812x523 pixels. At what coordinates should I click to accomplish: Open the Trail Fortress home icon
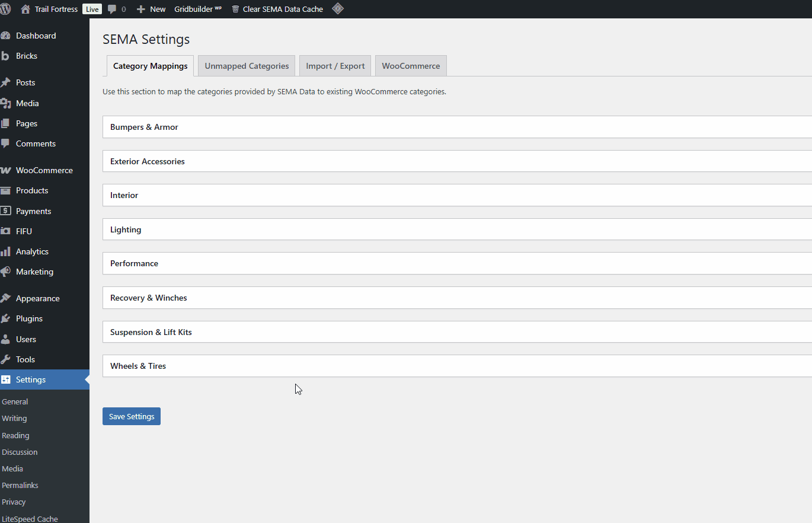click(x=24, y=8)
